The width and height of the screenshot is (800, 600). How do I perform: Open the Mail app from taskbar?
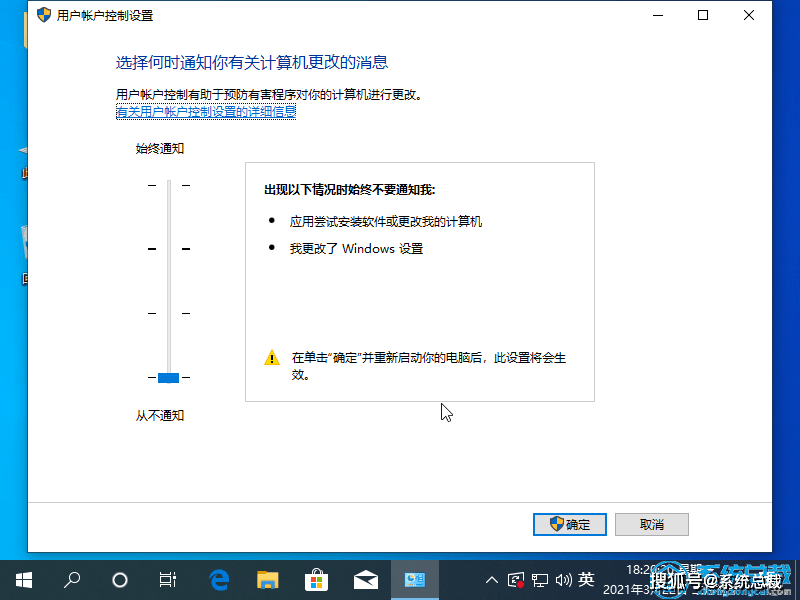point(366,580)
